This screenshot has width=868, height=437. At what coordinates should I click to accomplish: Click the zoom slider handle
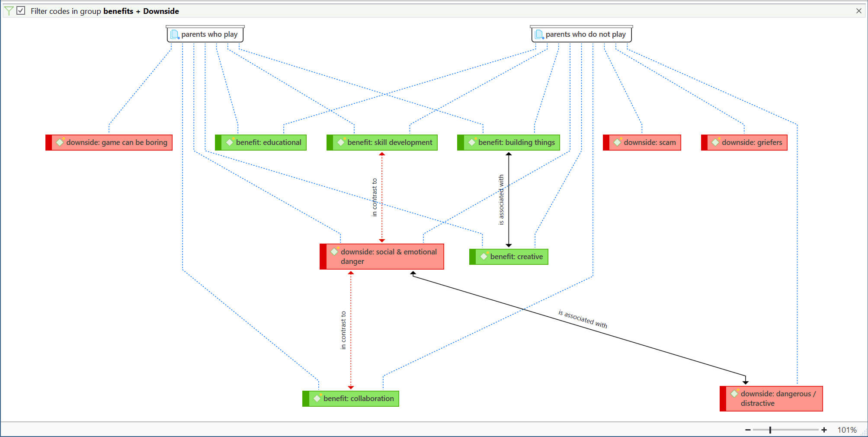click(770, 430)
